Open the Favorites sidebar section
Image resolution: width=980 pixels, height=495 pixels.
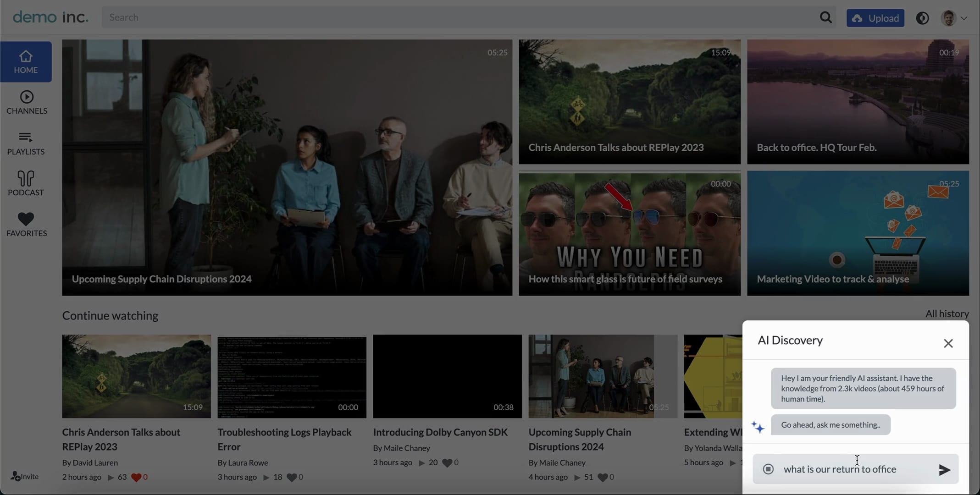coord(27,225)
